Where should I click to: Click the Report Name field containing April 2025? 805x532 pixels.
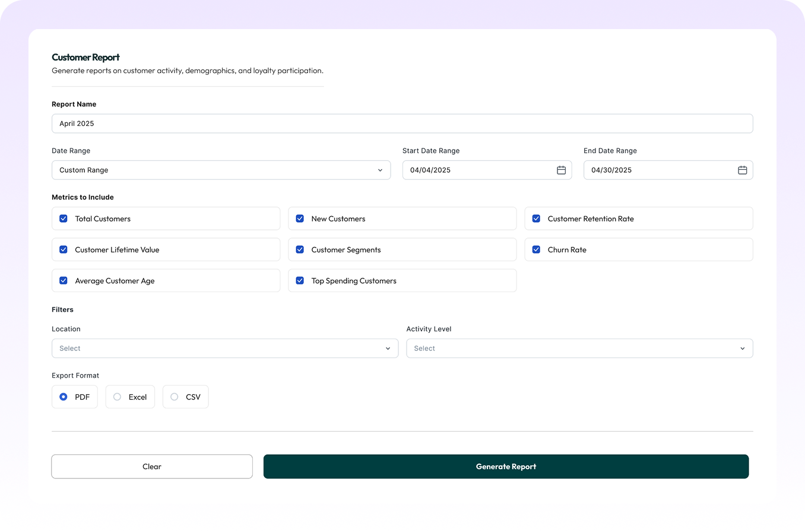[402, 123]
